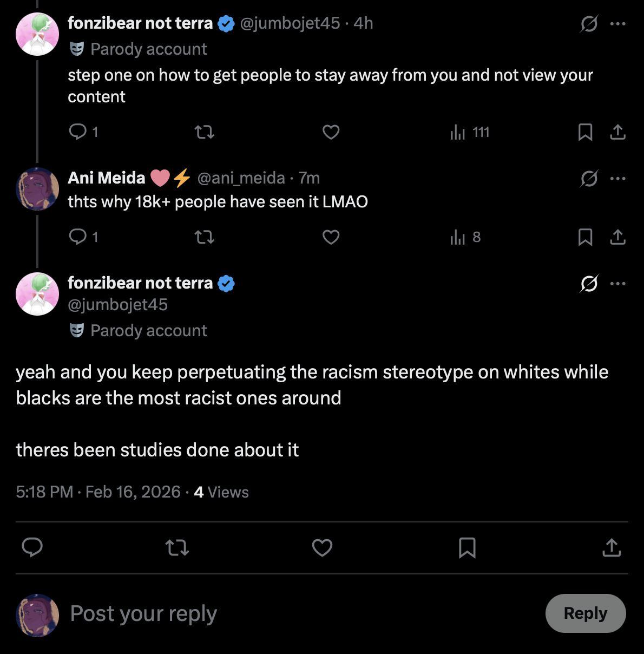Open the @ani_meida profile handle

pos(241,178)
